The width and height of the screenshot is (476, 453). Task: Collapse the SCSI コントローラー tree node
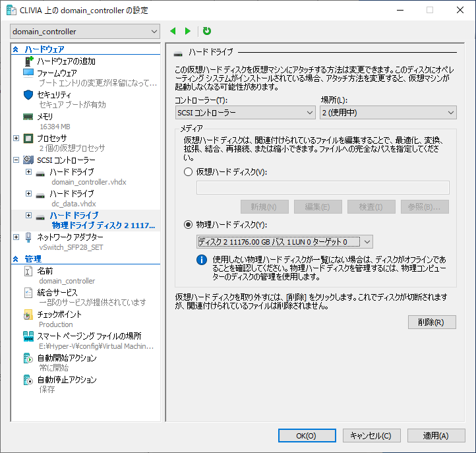(16, 160)
